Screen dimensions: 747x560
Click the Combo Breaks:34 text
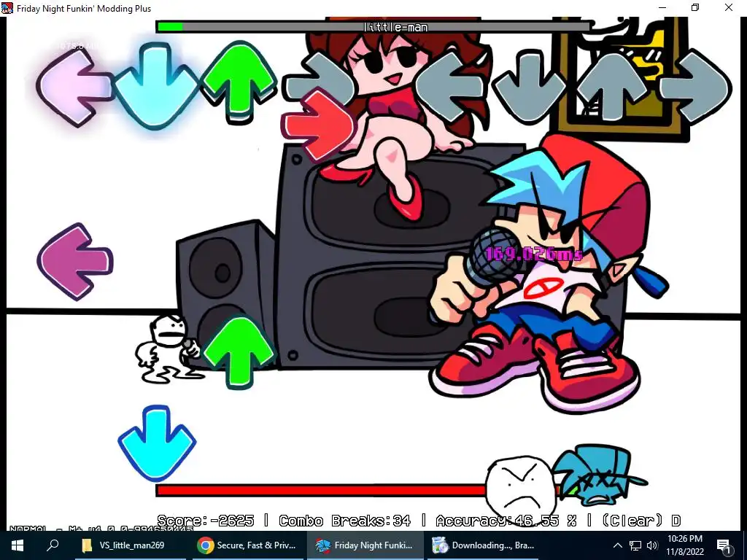click(x=345, y=521)
